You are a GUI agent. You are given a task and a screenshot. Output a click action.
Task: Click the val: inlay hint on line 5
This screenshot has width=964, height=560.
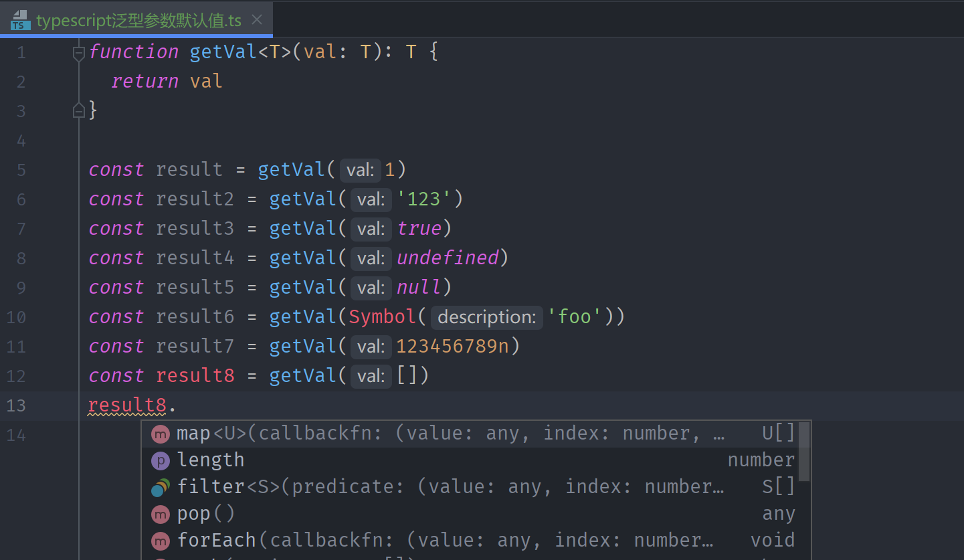pos(360,170)
